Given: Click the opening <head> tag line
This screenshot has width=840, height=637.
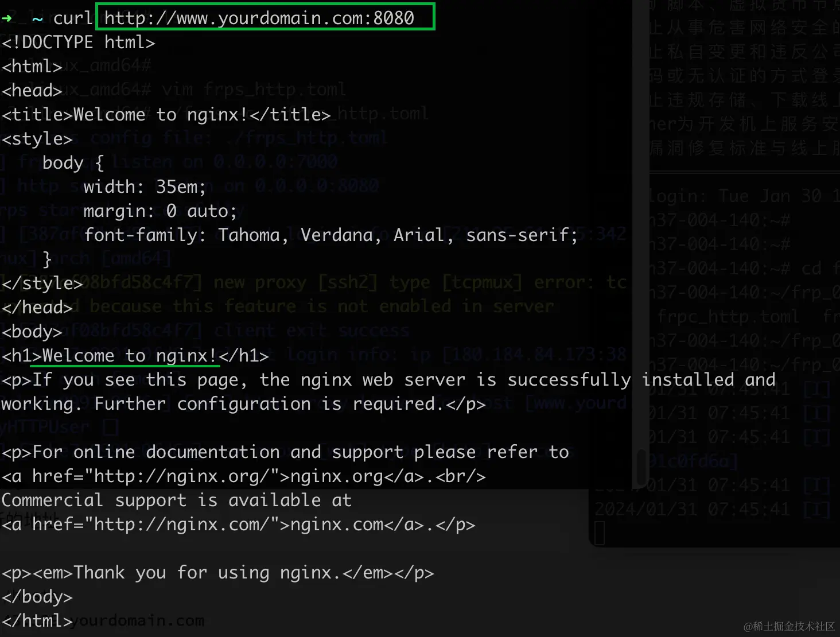Looking at the screenshot, I should (32, 91).
